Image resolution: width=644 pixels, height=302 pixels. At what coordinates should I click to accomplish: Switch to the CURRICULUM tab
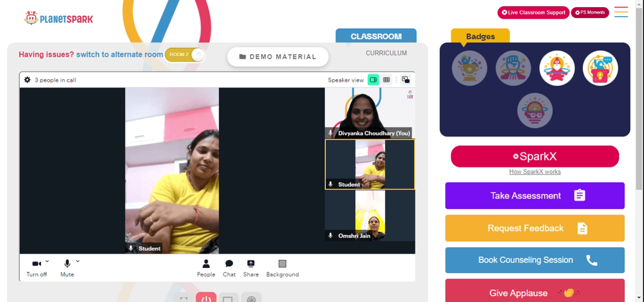pyautogui.click(x=386, y=53)
